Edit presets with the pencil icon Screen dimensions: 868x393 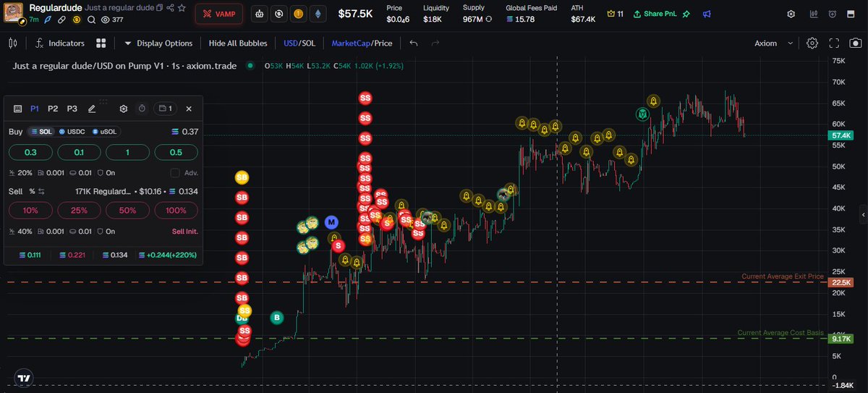coord(92,109)
